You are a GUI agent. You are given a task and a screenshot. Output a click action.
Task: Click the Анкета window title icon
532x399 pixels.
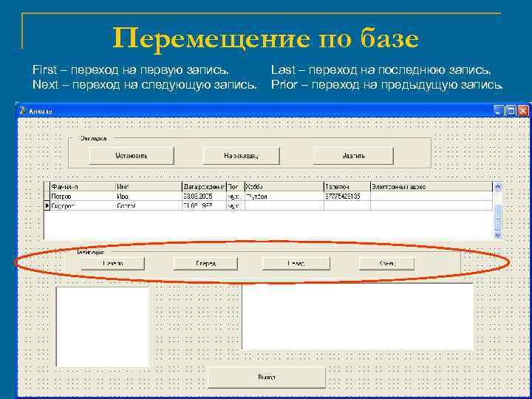[x=23, y=111]
